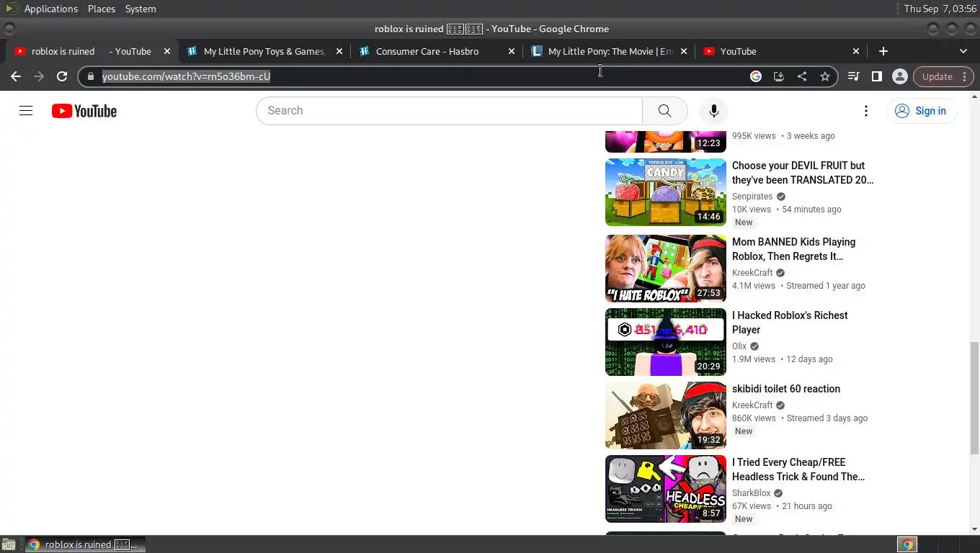
Task: Open window menu button in title bar
Action: tap(9, 29)
